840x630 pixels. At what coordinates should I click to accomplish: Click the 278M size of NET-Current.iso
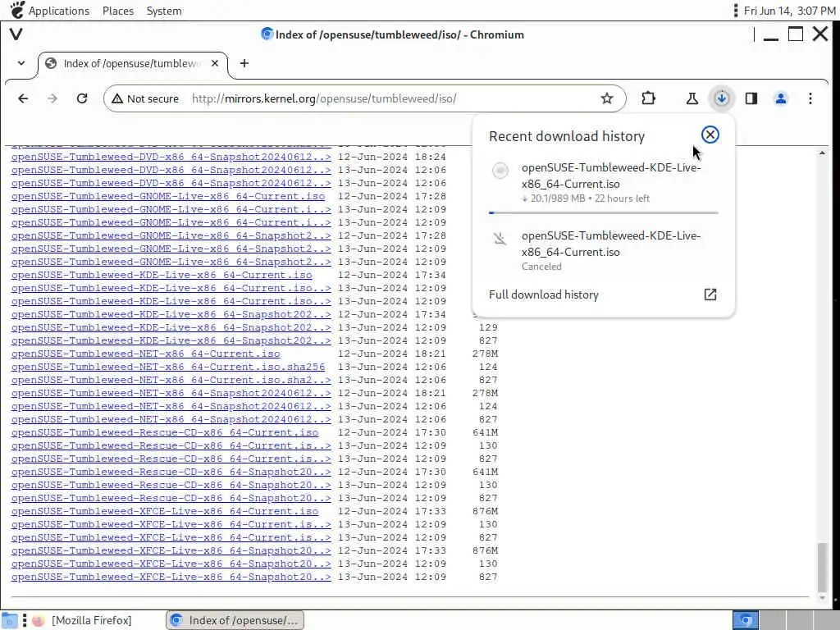485,354
